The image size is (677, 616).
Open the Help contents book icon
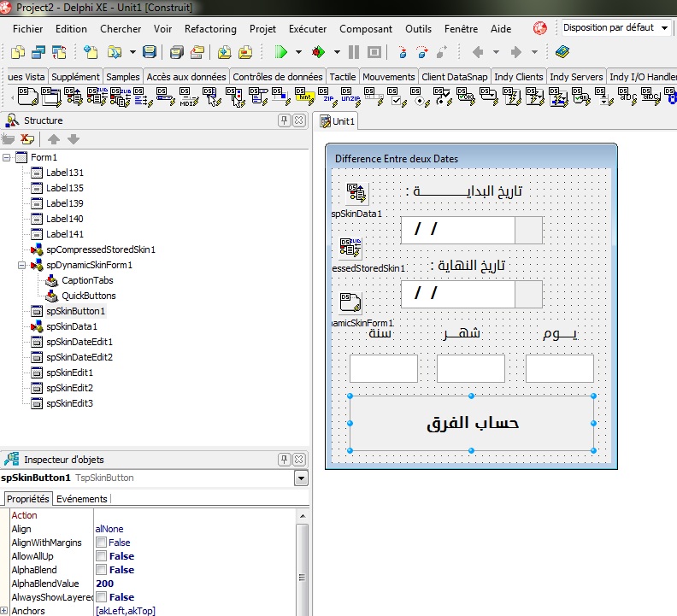562,52
